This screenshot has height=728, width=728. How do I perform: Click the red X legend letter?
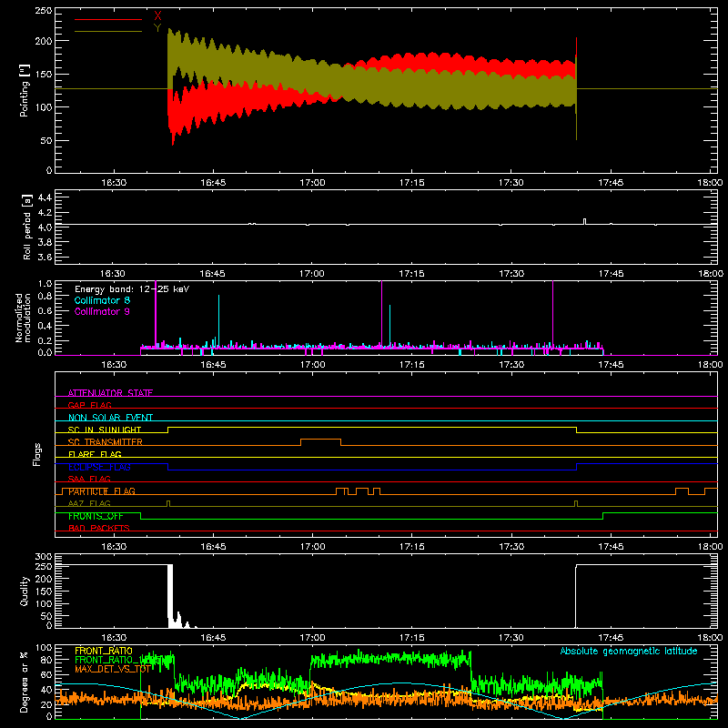tap(157, 16)
